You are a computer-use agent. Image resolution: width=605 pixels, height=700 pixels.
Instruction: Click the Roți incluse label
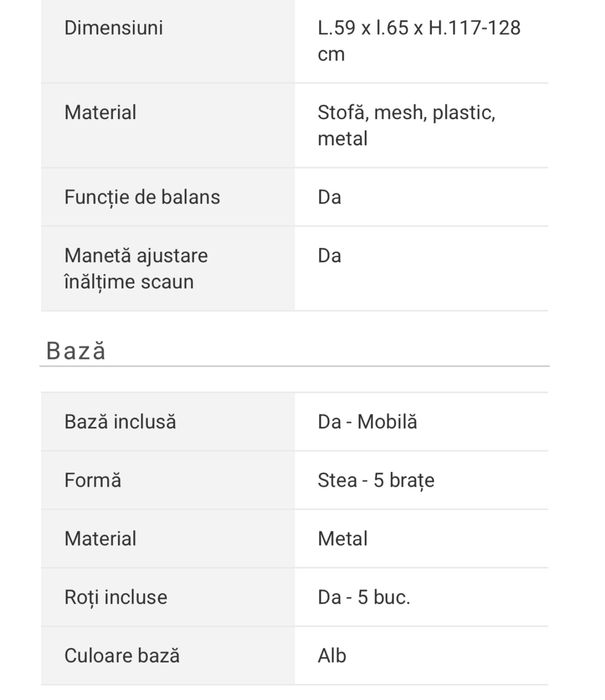(x=115, y=598)
